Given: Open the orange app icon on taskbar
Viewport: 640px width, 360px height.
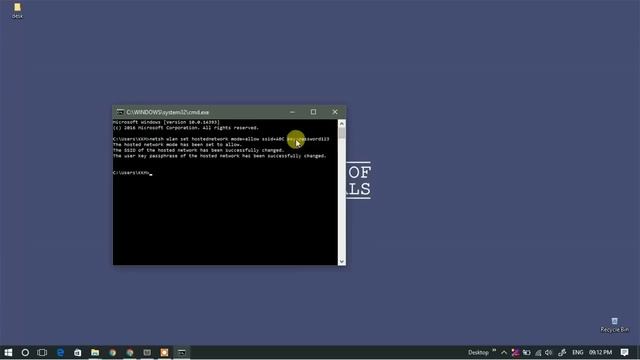Looking at the screenshot, I should [x=164, y=352].
